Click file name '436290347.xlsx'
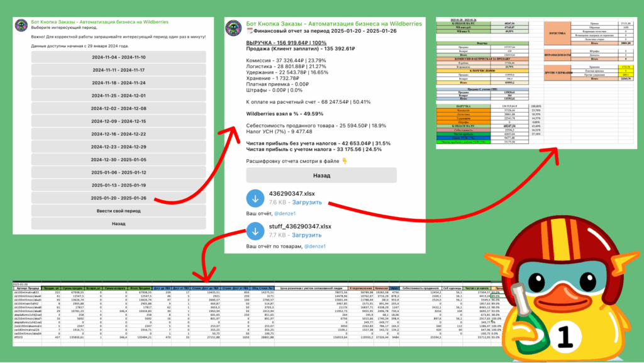The width and height of the screenshot is (644, 363). pos(292,194)
